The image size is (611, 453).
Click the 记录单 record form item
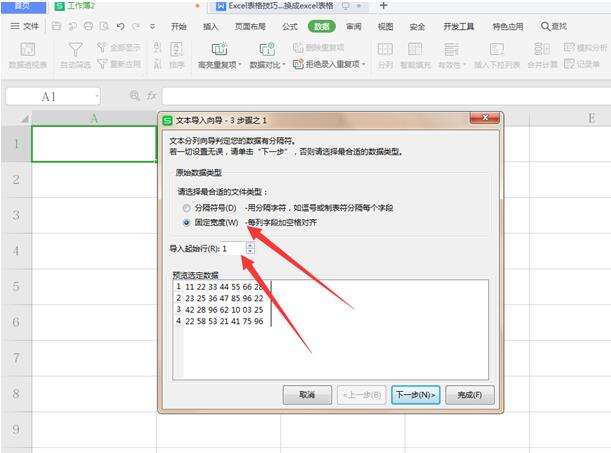[582, 64]
